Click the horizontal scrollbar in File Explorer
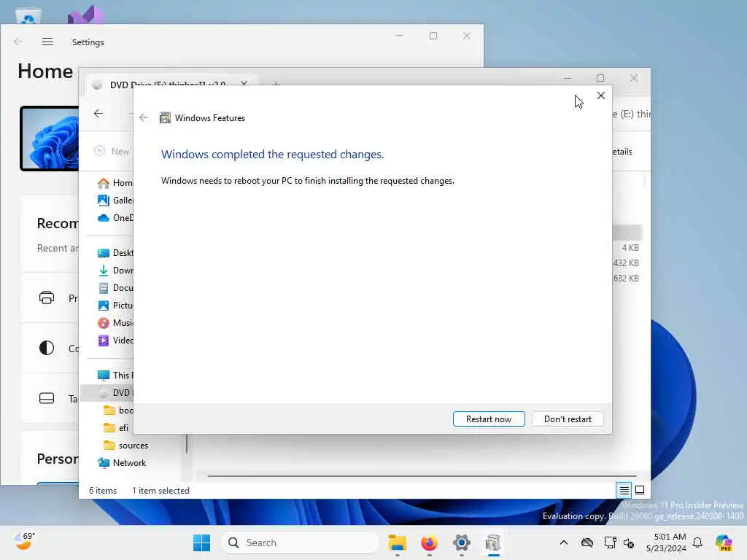This screenshot has height=560, width=747. click(x=422, y=475)
